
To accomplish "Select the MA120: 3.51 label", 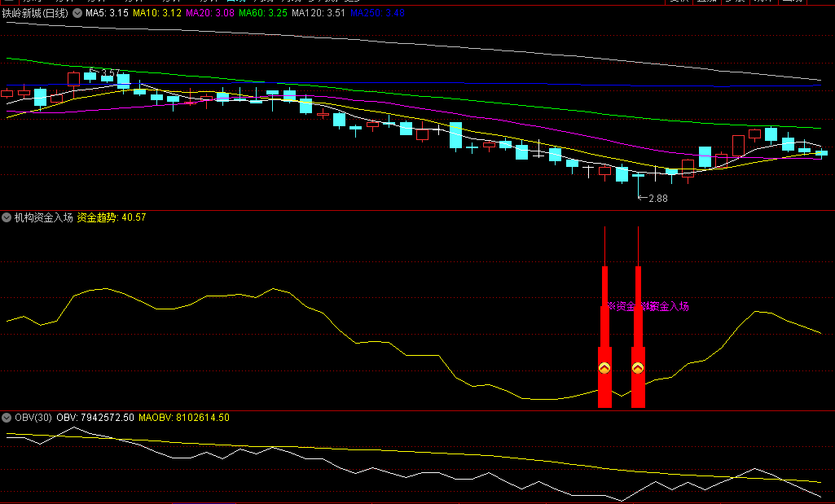I will [x=319, y=13].
